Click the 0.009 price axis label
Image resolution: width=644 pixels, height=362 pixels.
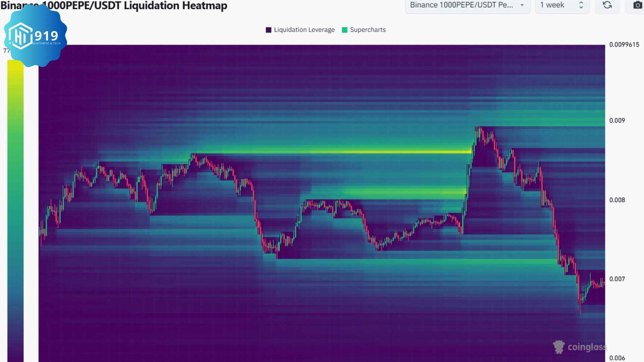coord(617,121)
